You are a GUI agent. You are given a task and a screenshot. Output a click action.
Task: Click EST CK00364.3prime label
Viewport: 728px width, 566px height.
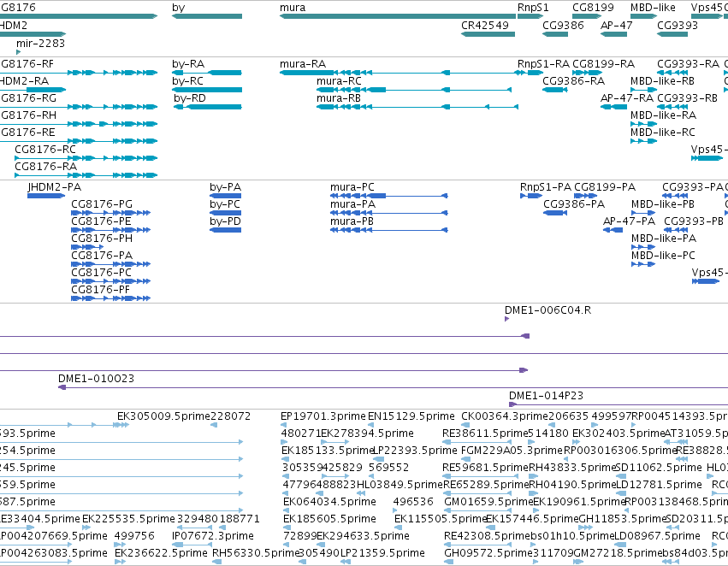[505, 416]
